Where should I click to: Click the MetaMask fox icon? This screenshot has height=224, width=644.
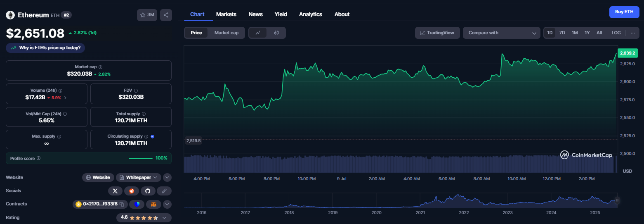(x=153, y=204)
